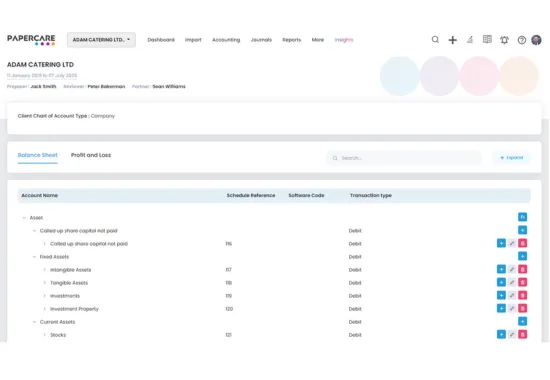Click the user profile avatar
The image size is (550, 380).
point(536,40)
